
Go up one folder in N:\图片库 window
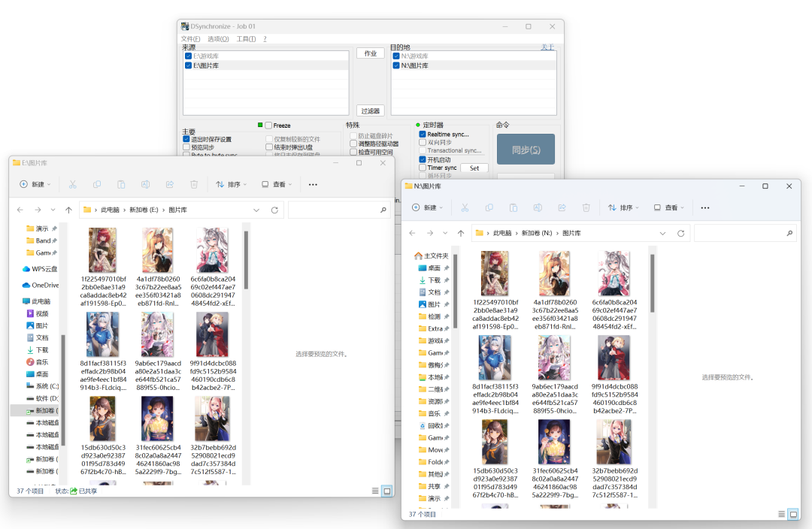click(461, 233)
